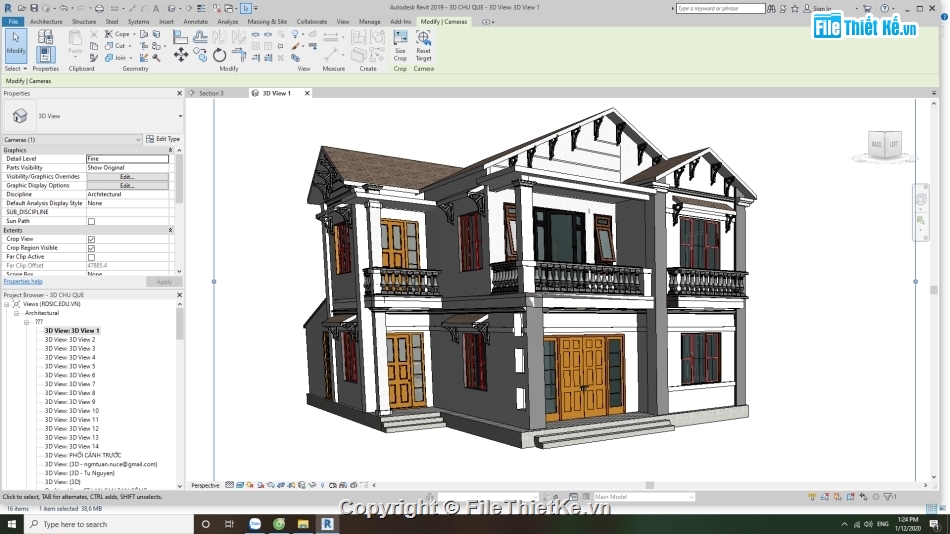Click the horizontal scrollbar under the 3D view

(649, 485)
